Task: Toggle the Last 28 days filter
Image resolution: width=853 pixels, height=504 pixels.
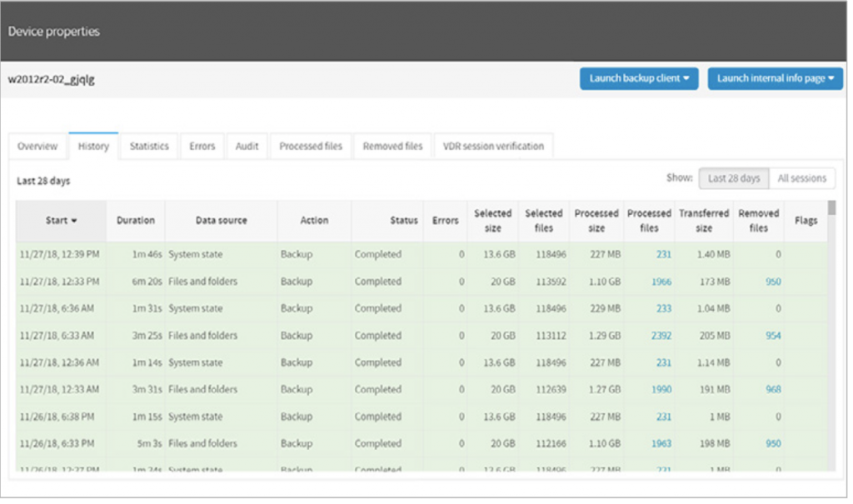Action: tap(733, 178)
